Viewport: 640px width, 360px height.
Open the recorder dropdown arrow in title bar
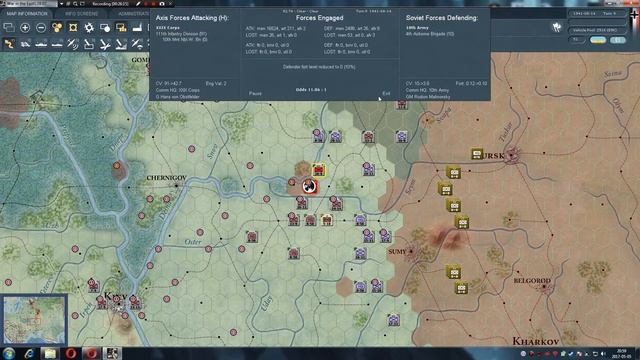click(62, 4)
